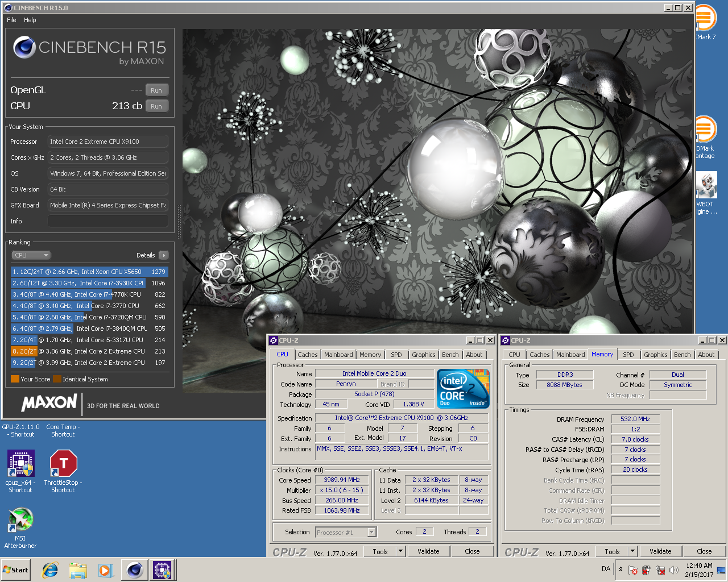This screenshot has height=582, width=728.
Task: Open the Help menu in Cinebench
Action: coord(30,20)
